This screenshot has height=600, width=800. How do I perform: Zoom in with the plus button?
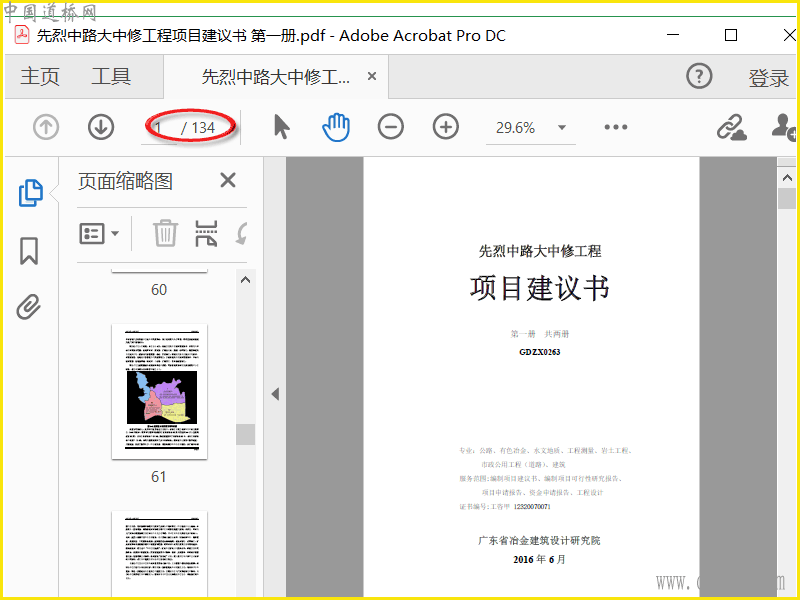click(446, 127)
